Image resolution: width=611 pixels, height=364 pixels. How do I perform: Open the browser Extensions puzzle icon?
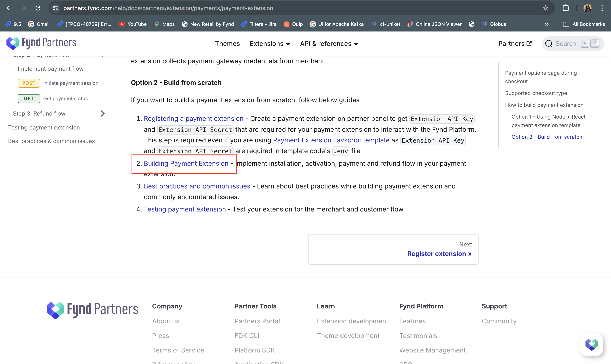pos(566,8)
